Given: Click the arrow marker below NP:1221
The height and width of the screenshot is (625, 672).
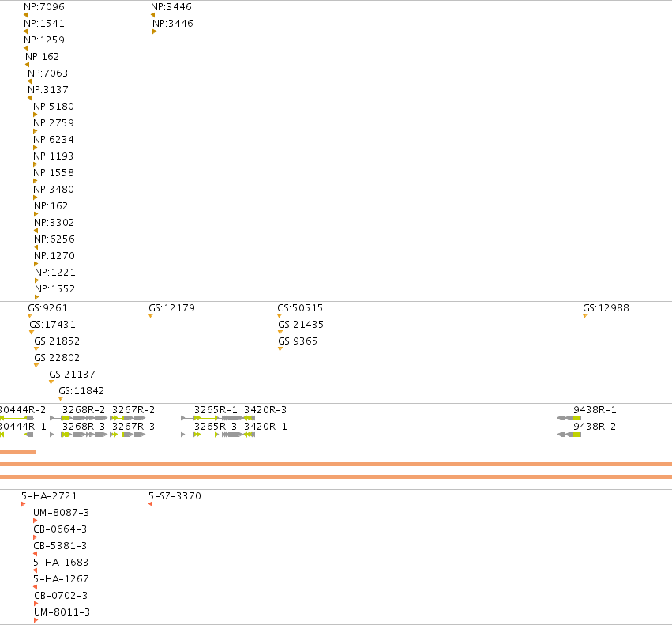Looking at the screenshot, I should tap(37, 280).
